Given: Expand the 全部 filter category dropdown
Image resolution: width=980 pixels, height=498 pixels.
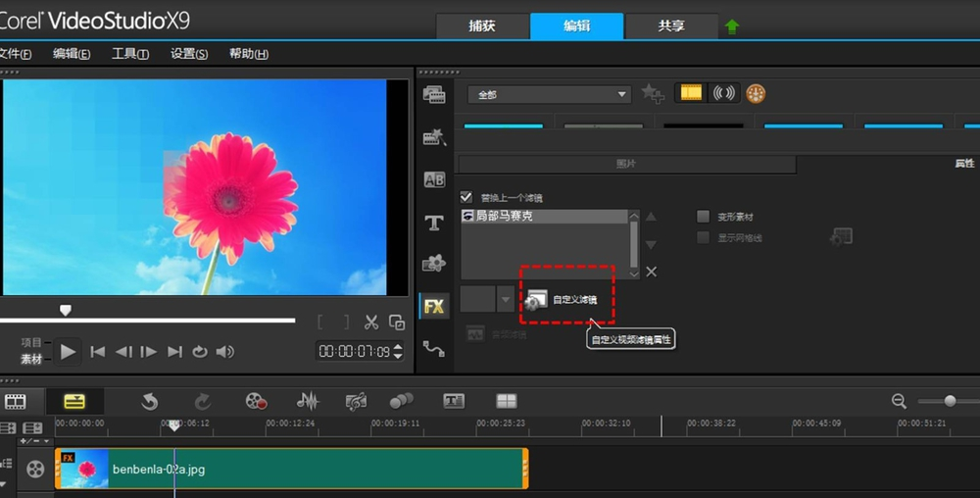Looking at the screenshot, I should 621,94.
